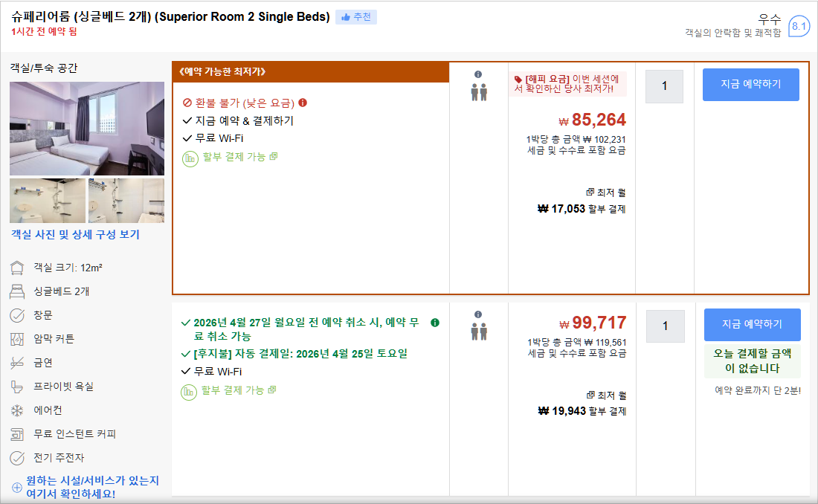The width and height of the screenshot is (818, 504).
Task: Click the 객실/투숙 공간 heading
Action: pos(44,68)
